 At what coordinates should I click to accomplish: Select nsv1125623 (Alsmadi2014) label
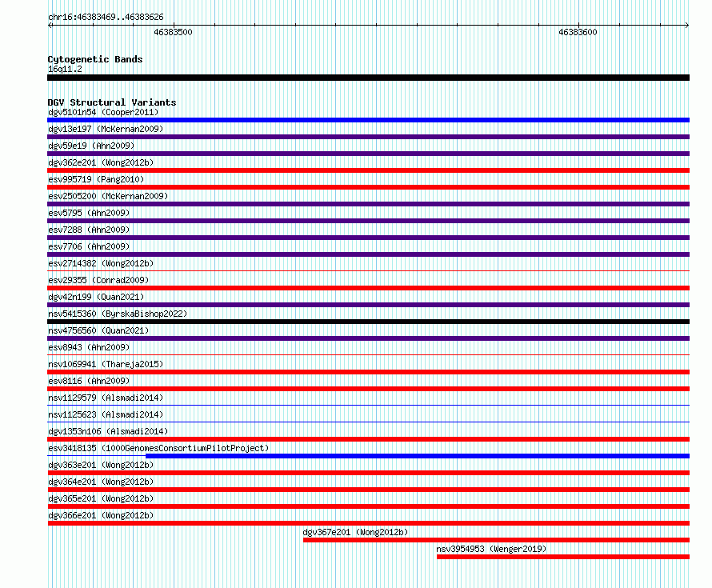click(x=106, y=414)
